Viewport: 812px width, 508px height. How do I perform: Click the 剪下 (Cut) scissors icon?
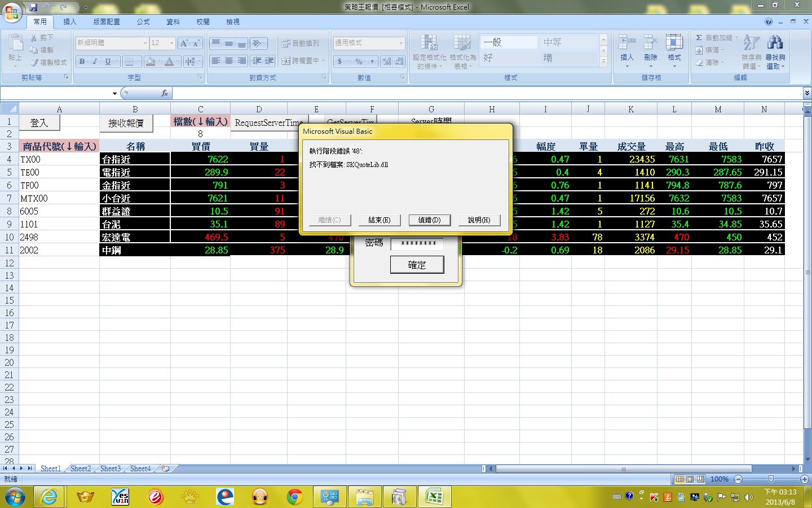click(34, 37)
